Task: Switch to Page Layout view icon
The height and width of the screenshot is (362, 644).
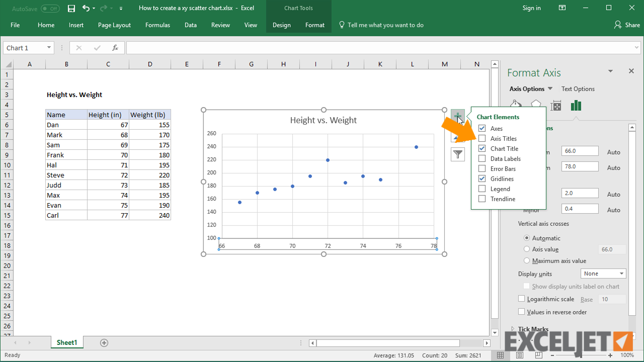Action: (520, 355)
